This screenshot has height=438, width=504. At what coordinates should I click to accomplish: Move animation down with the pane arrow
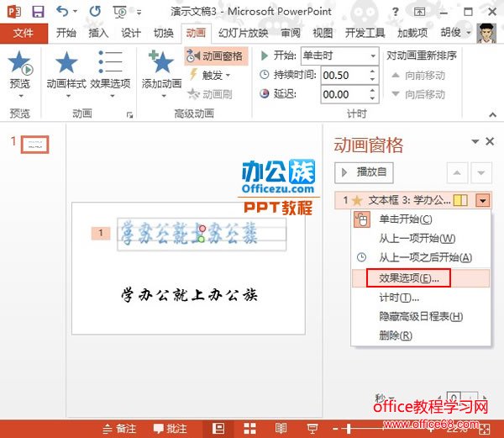tap(481, 173)
